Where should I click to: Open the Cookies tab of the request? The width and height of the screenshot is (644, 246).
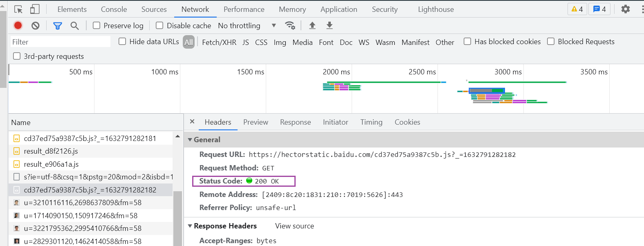[407, 122]
